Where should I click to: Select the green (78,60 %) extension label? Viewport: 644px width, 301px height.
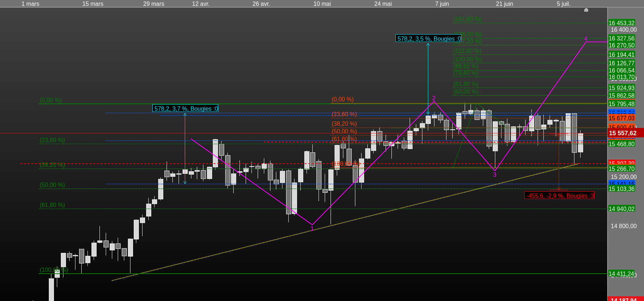(x=466, y=73)
